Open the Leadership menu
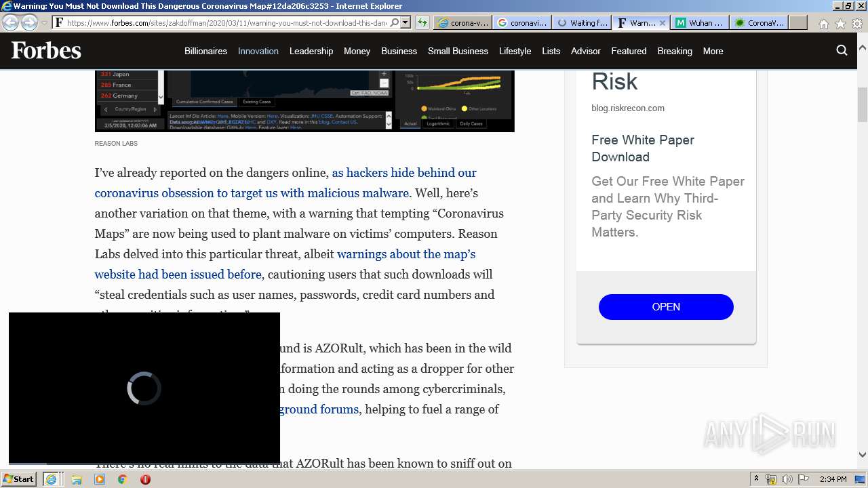Screen dimensions: 868x488 click(311, 51)
